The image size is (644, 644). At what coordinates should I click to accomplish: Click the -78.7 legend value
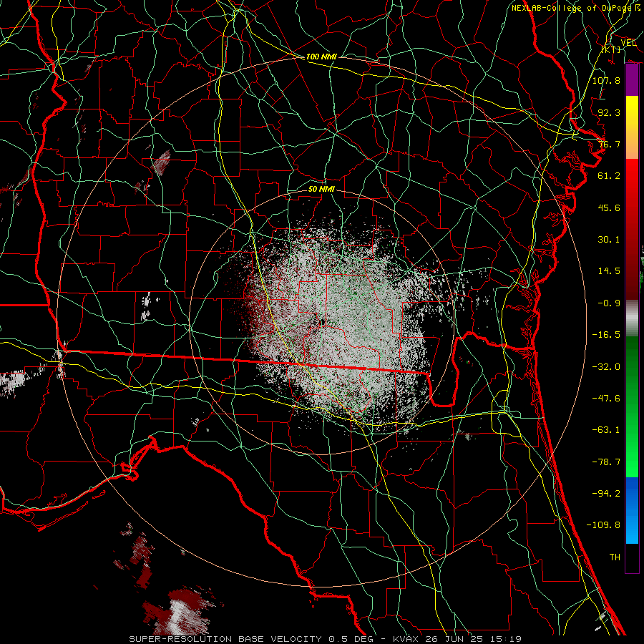click(606, 462)
